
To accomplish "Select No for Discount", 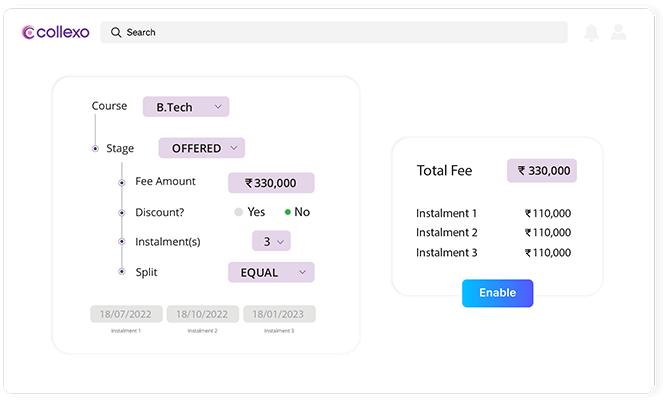I will 288,212.
